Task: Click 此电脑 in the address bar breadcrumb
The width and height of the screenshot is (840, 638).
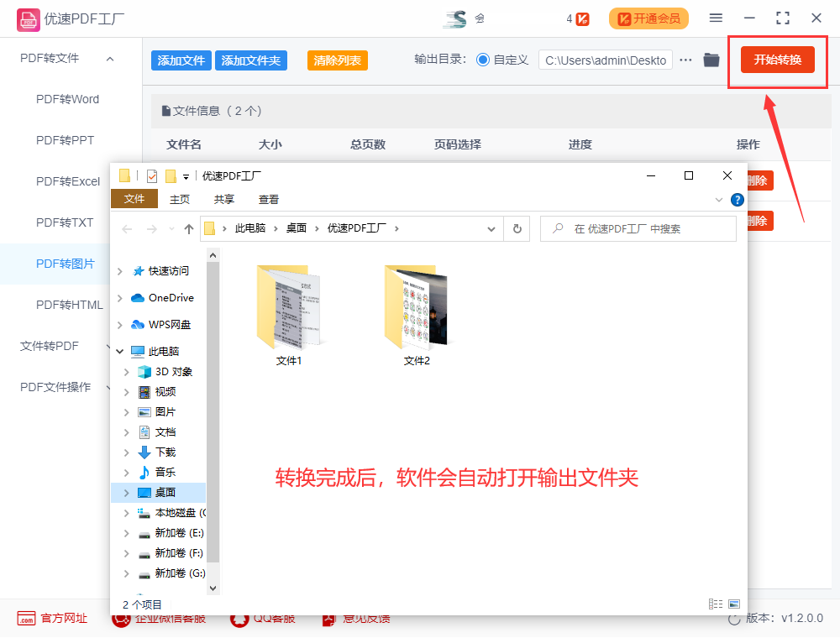Action: tap(250, 228)
